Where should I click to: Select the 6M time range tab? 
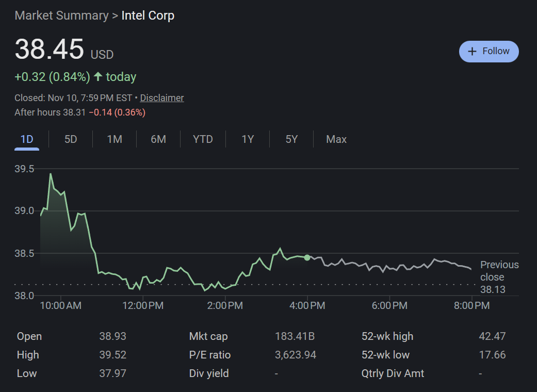(x=158, y=139)
